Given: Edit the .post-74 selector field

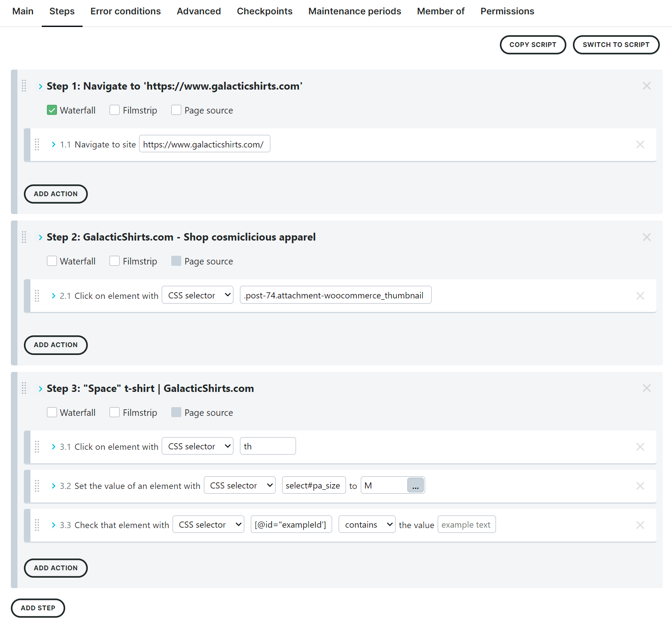Looking at the screenshot, I should pyautogui.click(x=336, y=295).
